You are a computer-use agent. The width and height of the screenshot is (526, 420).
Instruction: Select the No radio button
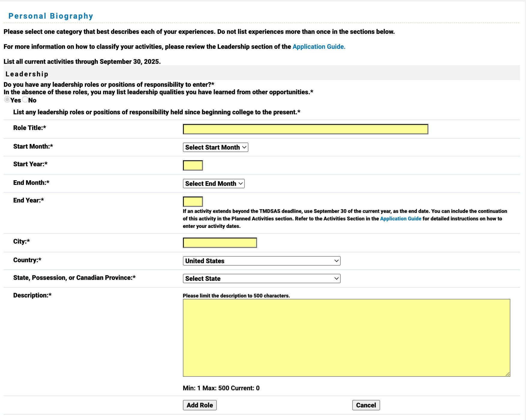coord(25,100)
